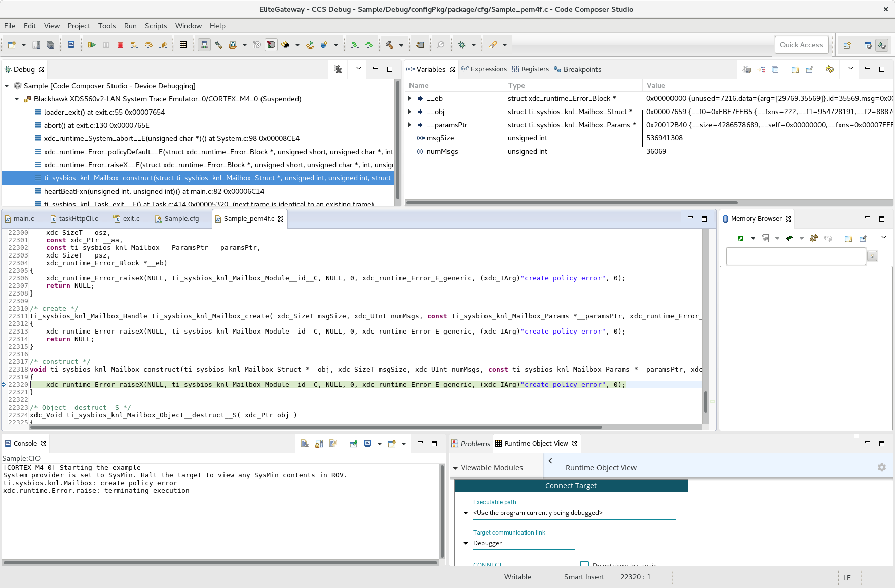Viewport: 895px width, 588px height.
Task: Open the Debug view menu triangle
Action: tap(358, 68)
